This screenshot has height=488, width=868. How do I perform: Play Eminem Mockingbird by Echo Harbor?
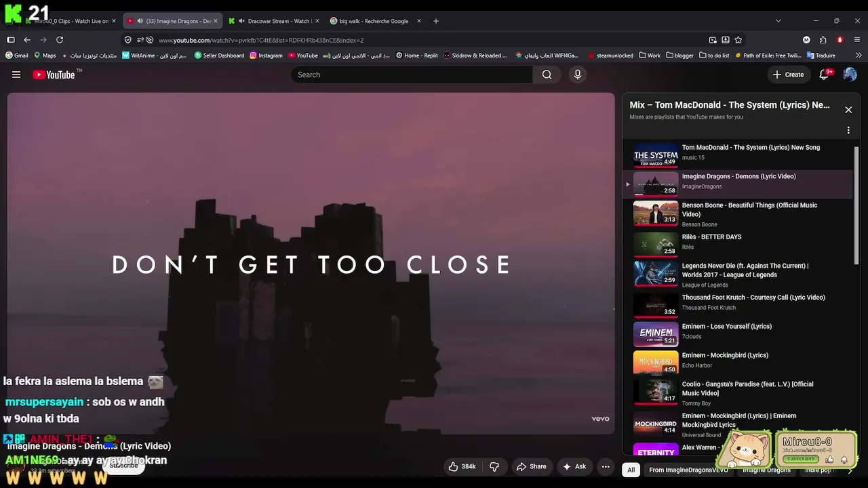[738, 362]
